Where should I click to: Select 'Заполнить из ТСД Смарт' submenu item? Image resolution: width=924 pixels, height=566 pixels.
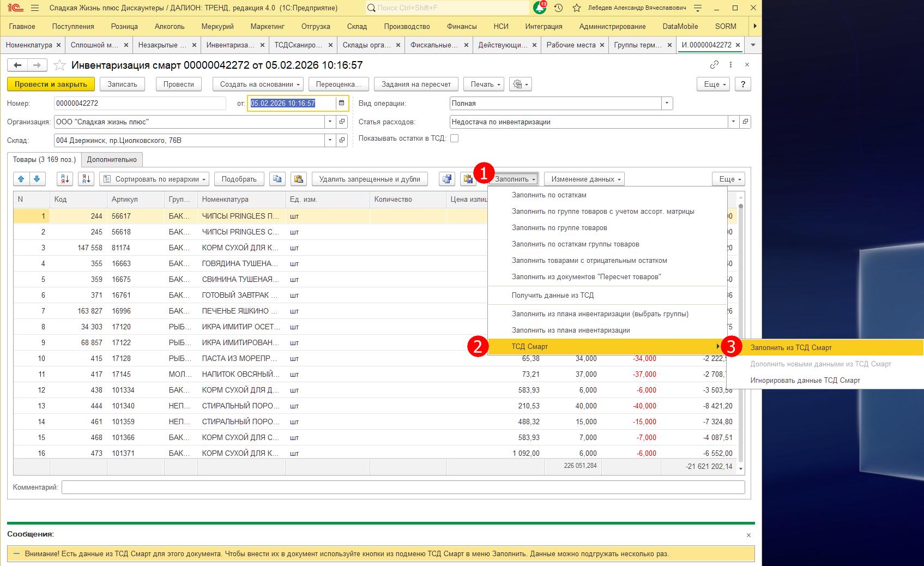tap(791, 347)
